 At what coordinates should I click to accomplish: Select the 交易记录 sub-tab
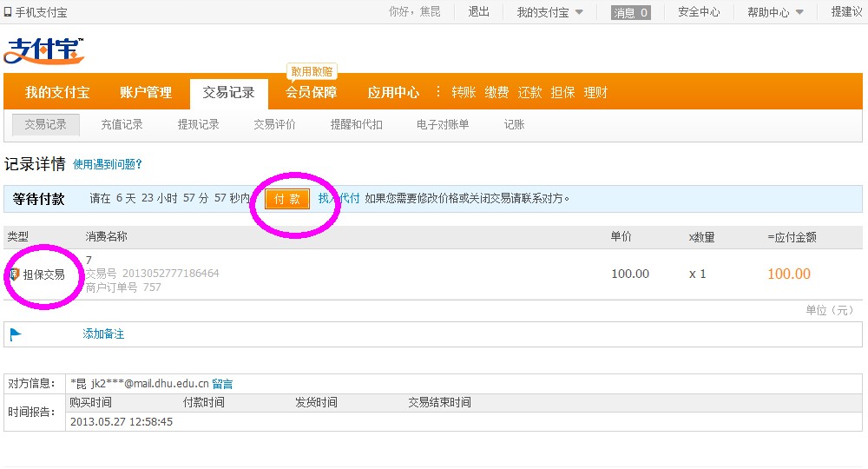click(x=46, y=124)
